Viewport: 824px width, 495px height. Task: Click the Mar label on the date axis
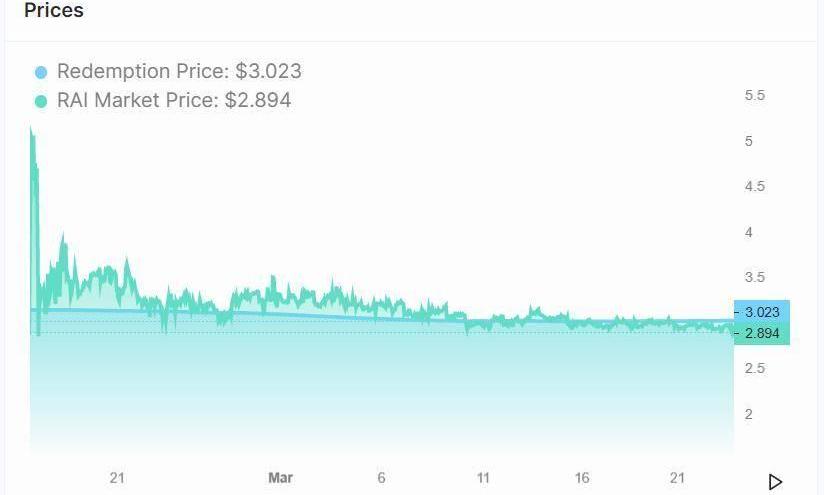(x=280, y=478)
